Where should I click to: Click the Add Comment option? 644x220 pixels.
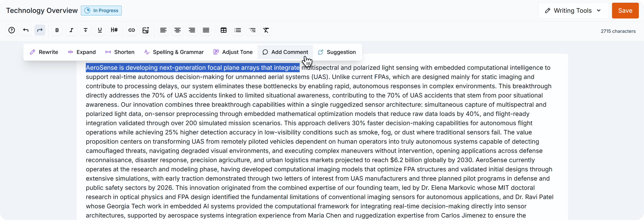click(285, 52)
